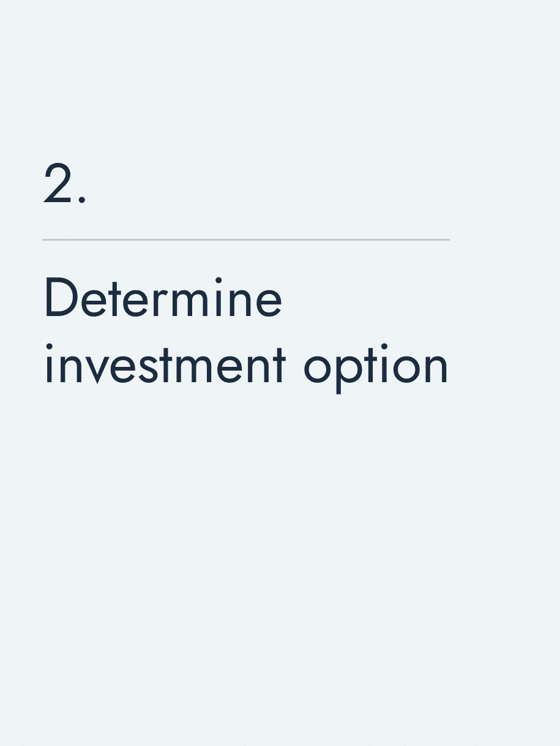Click the empty card area below the heading
This screenshot has width=560, height=746.
click(x=280, y=563)
